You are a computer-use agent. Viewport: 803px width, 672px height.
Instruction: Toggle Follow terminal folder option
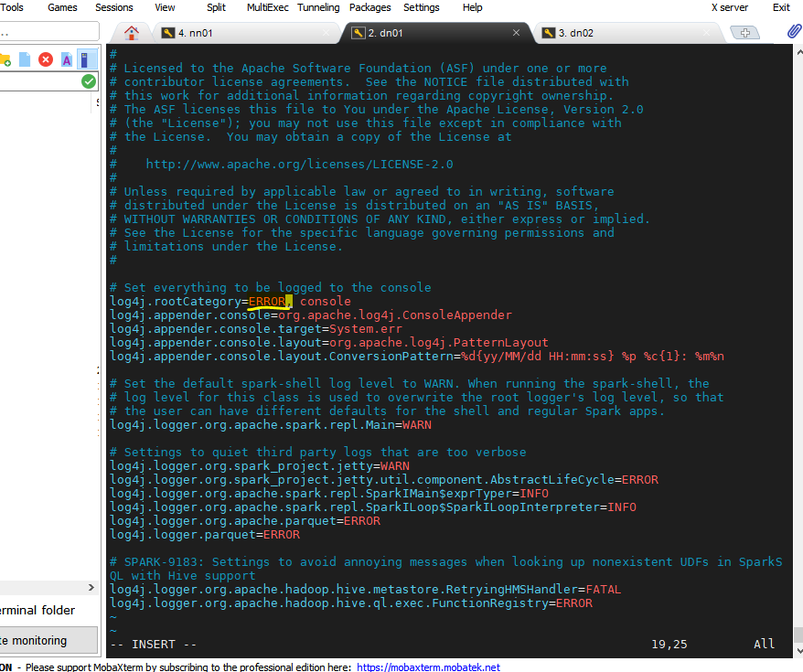point(37,610)
